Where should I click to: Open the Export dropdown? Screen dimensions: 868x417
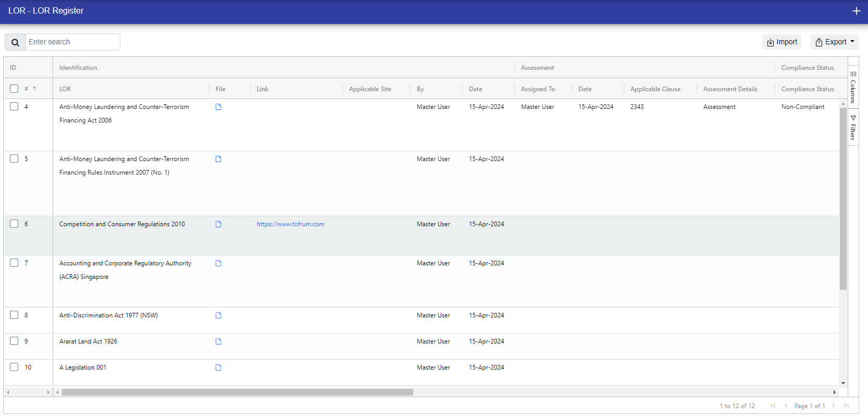(x=834, y=42)
